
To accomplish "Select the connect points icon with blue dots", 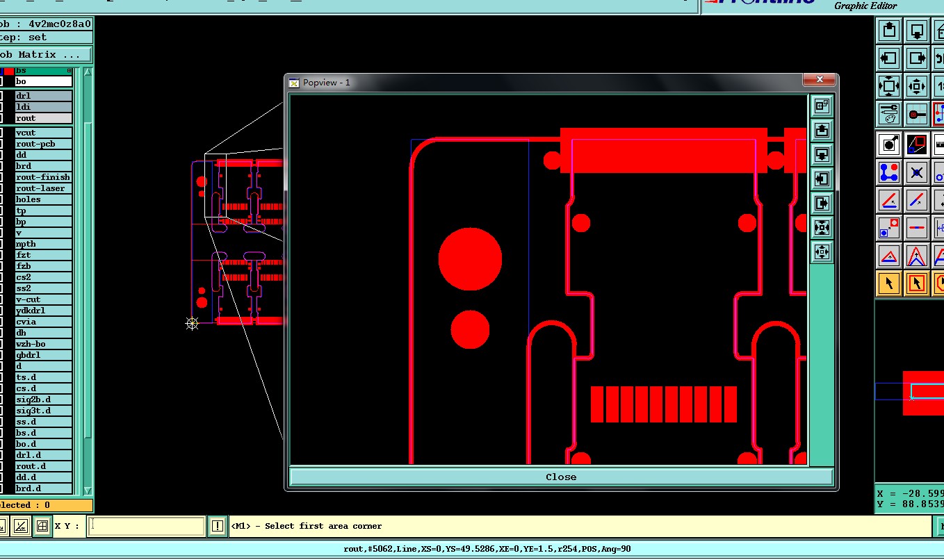I will coord(889,172).
